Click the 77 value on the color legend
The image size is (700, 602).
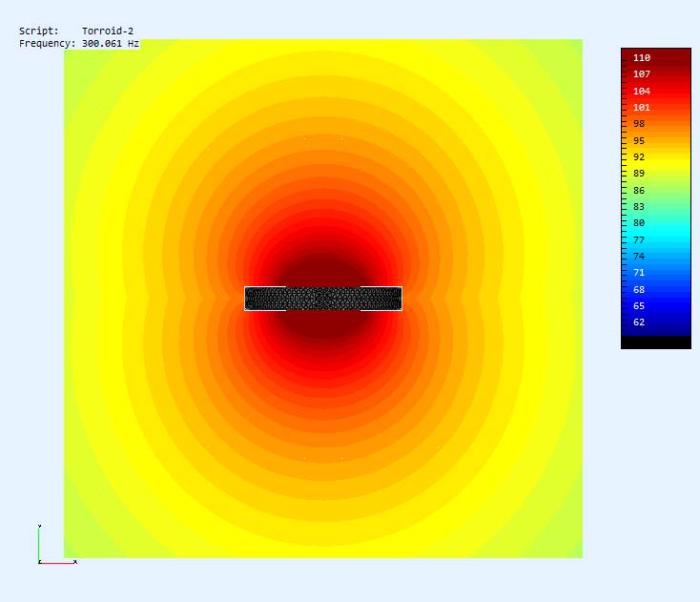tap(639, 239)
